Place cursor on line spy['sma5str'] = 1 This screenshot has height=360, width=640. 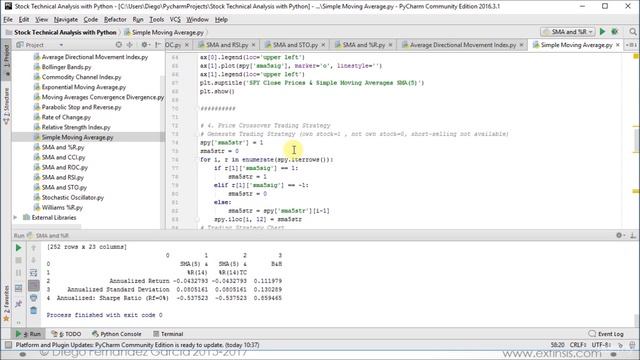pyautogui.click(x=231, y=142)
